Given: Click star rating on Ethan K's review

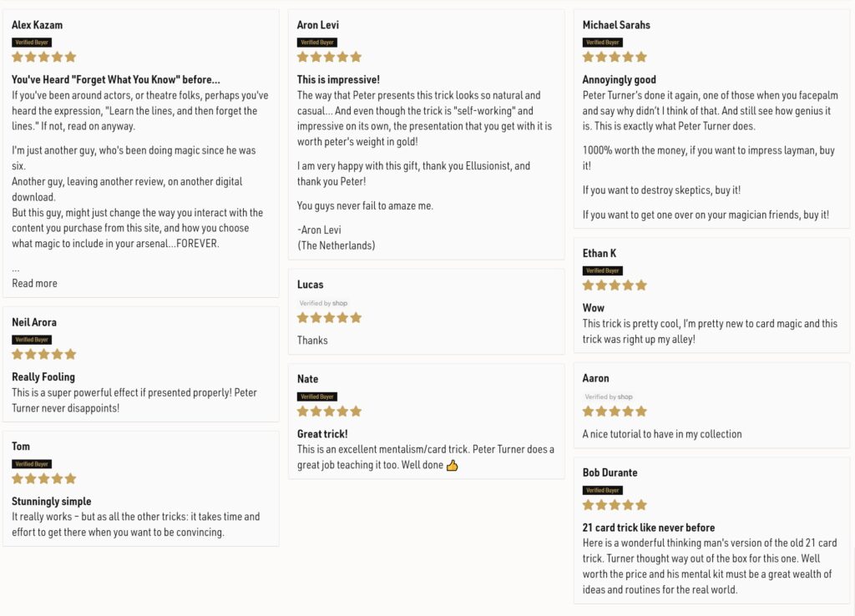Looking at the screenshot, I should (615, 285).
